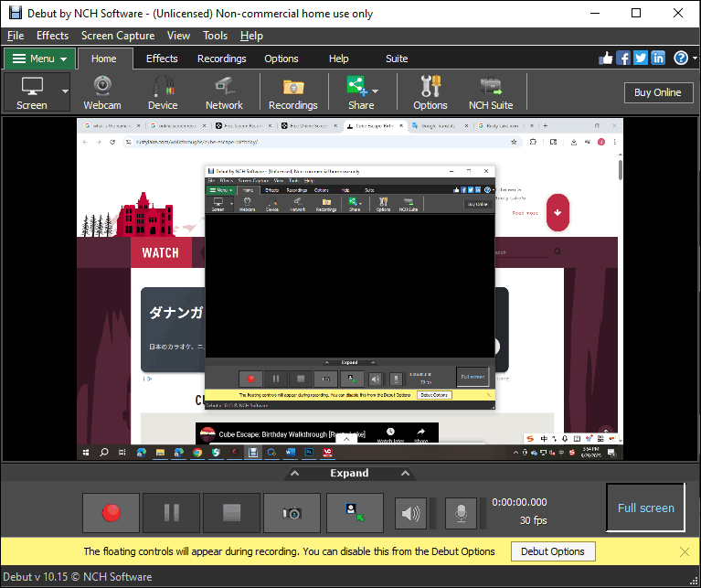Toggle the speaker audio capture
701x588 pixels.
pyautogui.click(x=410, y=514)
